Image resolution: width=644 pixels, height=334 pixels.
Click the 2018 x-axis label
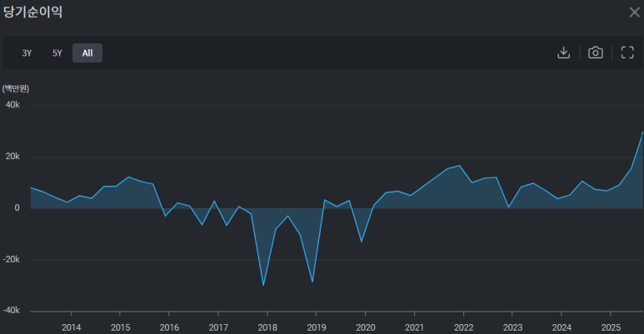coord(267,327)
